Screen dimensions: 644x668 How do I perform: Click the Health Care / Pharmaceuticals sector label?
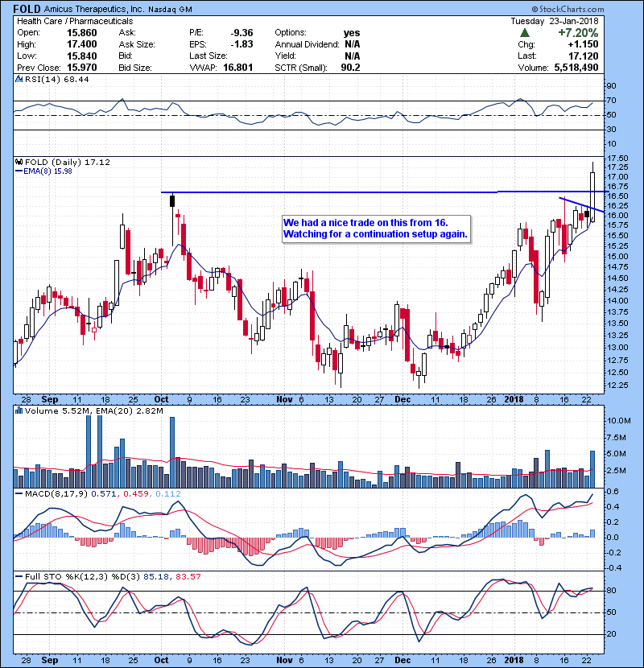75,21
